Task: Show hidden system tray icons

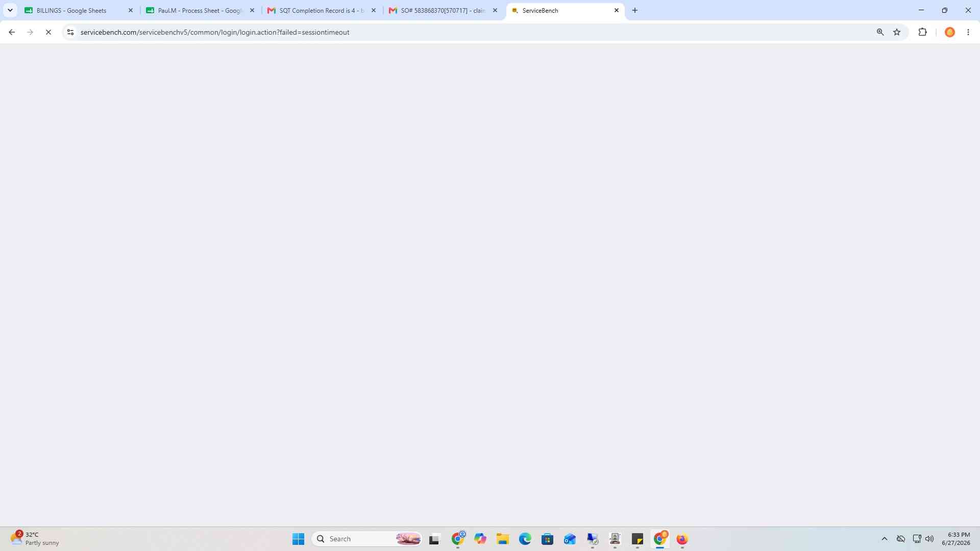Action: tap(885, 539)
